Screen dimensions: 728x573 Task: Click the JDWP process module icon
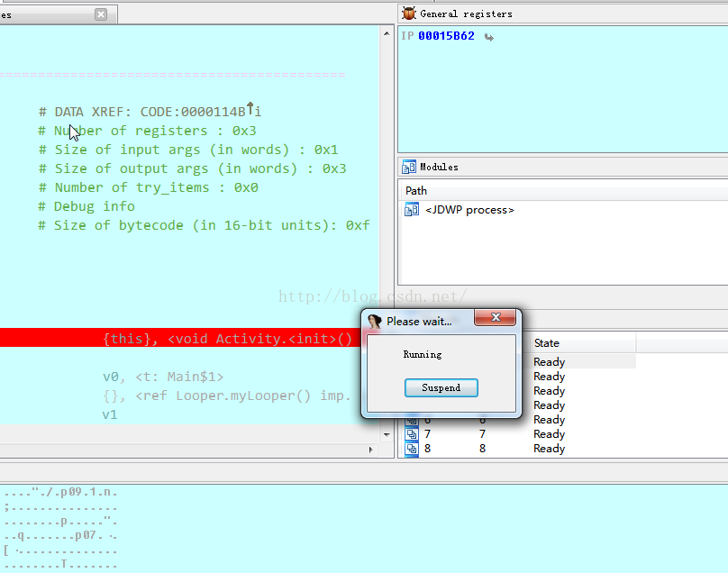(x=412, y=210)
